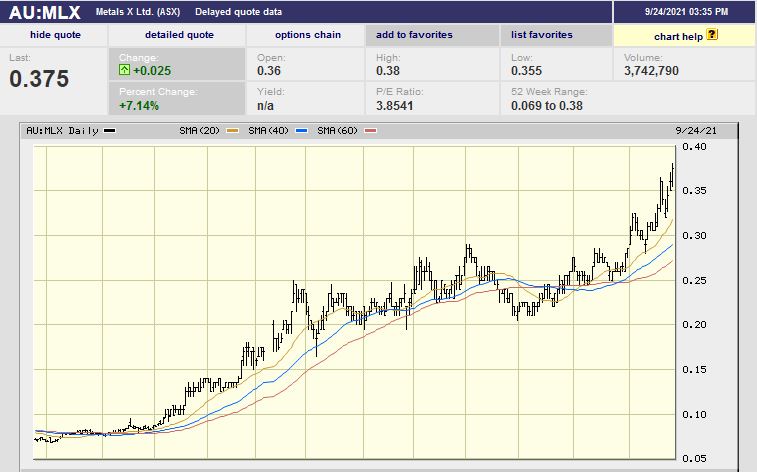The width and height of the screenshot is (757, 472).
Task: Click the Volume value 3,742,790
Action: point(649,71)
